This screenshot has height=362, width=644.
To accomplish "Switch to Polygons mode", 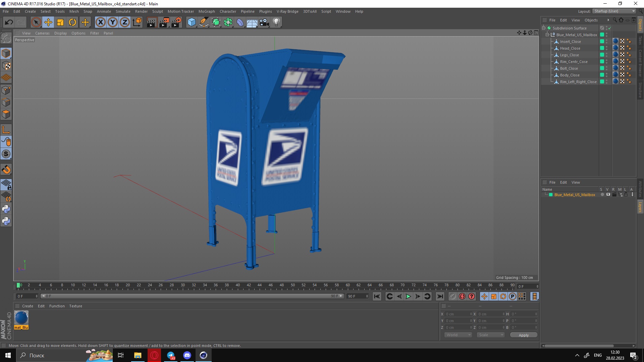I will point(6,114).
